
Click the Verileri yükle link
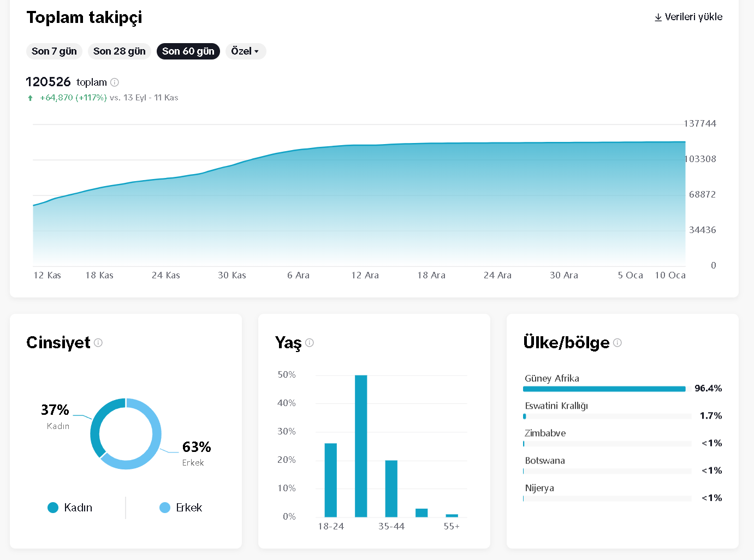tap(688, 17)
